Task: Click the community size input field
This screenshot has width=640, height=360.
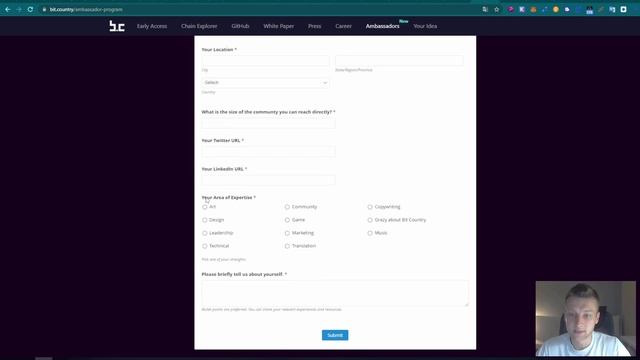Action: (268, 123)
